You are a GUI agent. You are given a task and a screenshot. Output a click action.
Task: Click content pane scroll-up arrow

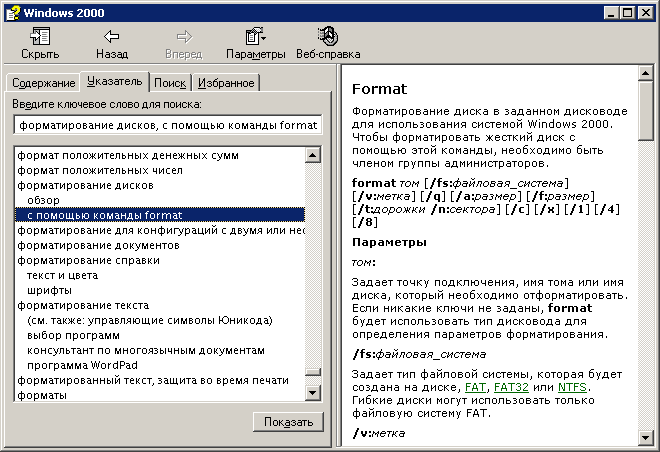click(x=645, y=74)
